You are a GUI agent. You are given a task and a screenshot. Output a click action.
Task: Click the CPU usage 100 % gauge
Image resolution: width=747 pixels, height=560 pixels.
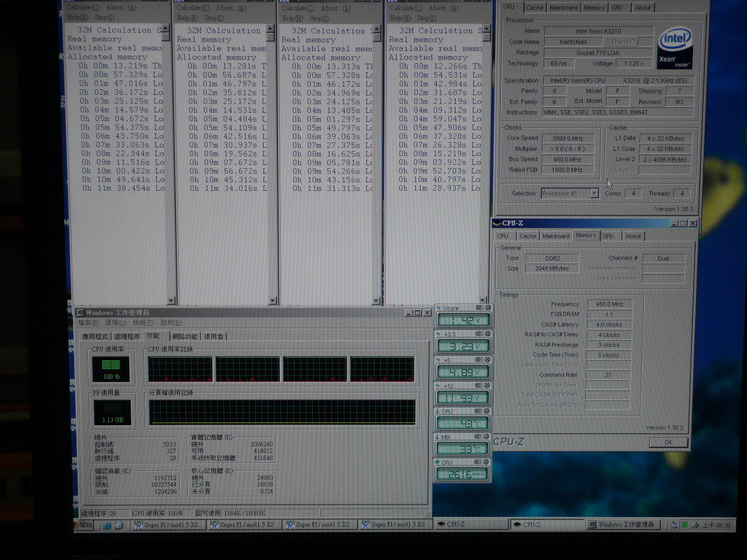click(x=111, y=370)
